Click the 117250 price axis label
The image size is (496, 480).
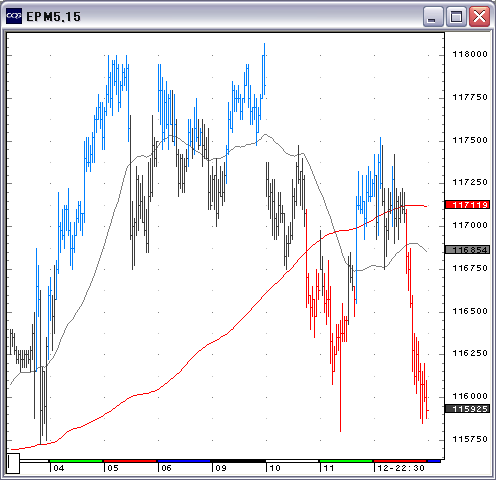coord(470,182)
